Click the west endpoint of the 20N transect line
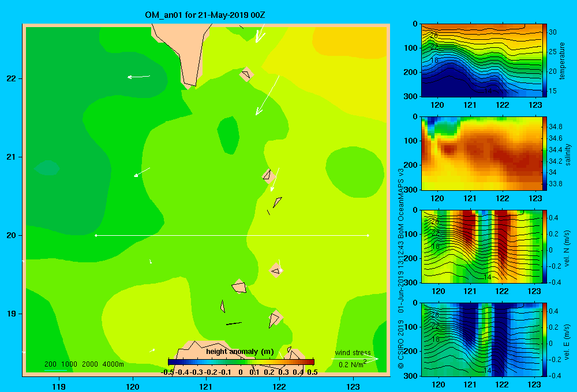This screenshot has height=392, width=577. [x=96, y=235]
